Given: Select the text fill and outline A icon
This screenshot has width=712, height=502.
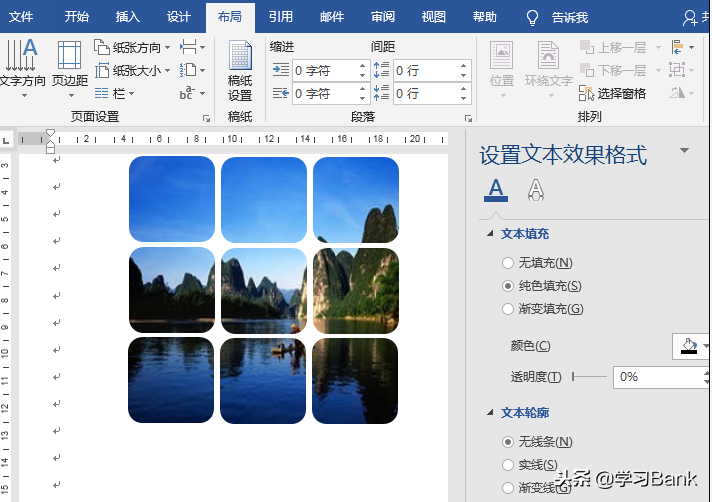Looking at the screenshot, I should pos(496,190).
